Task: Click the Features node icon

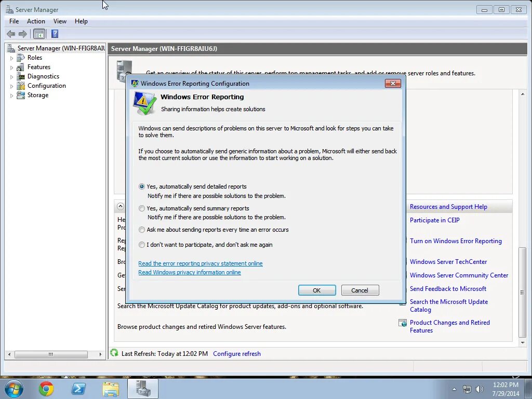Action: pos(21,67)
